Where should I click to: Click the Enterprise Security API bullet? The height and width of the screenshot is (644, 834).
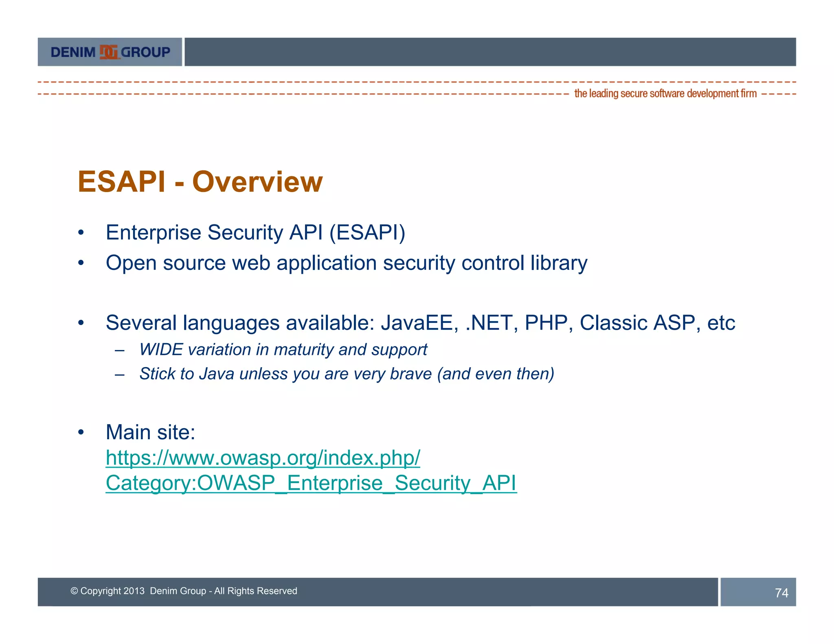click(x=255, y=232)
